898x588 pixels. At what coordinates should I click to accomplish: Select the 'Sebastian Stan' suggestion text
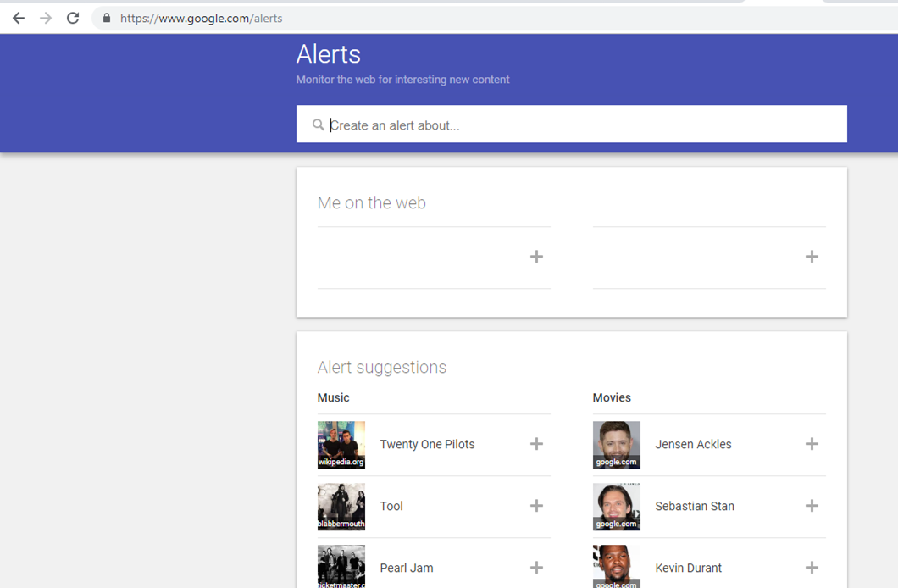point(695,506)
